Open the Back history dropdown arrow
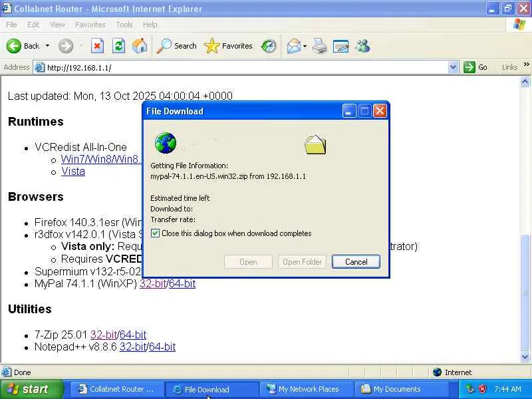Image resolution: width=532 pixels, height=399 pixels. click(47, 46)
